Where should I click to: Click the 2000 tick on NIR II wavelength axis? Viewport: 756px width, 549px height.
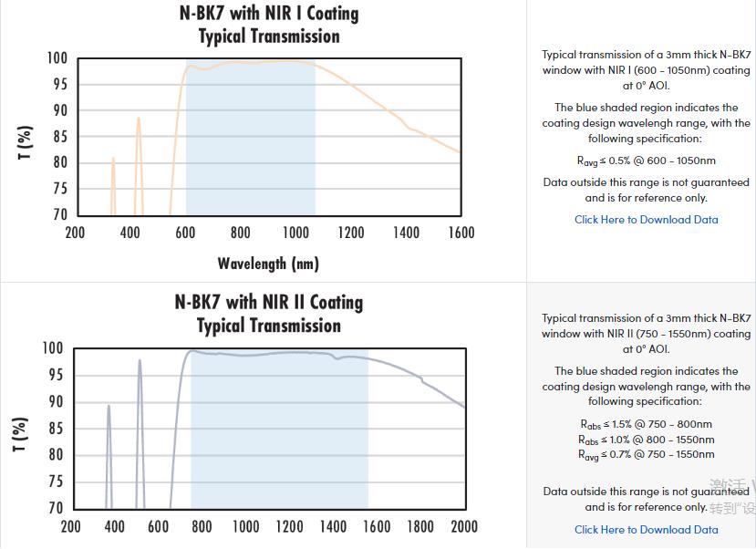(464, 526)
